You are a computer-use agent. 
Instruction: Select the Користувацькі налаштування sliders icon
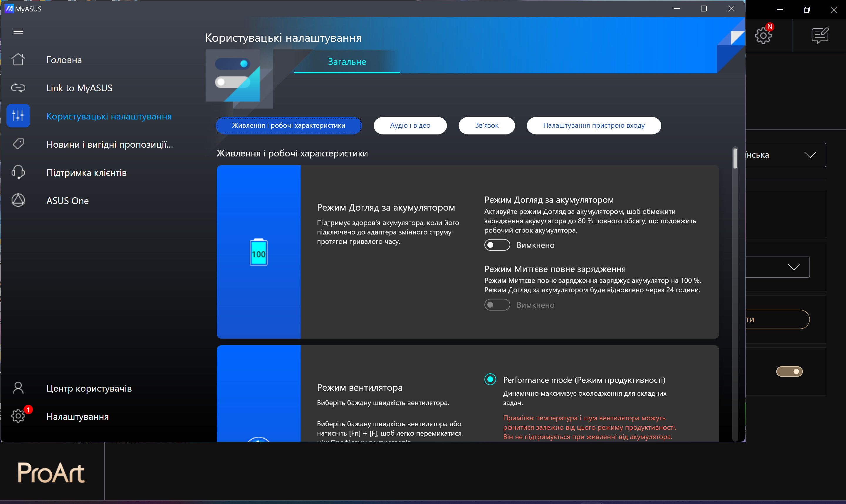[18, 116]
